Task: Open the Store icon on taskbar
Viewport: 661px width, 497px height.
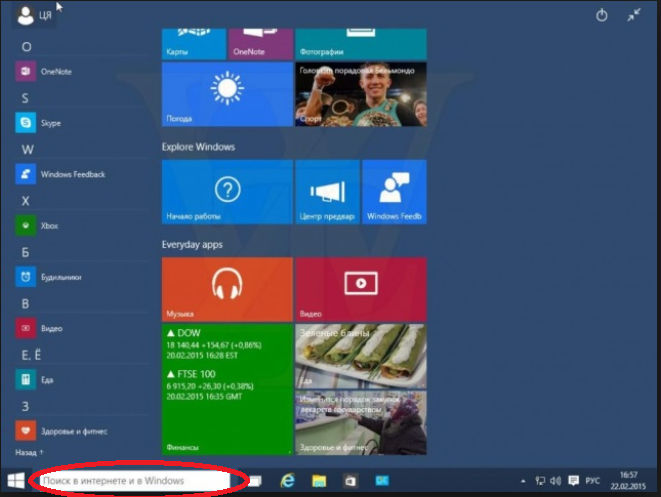Action: (351, 481)
